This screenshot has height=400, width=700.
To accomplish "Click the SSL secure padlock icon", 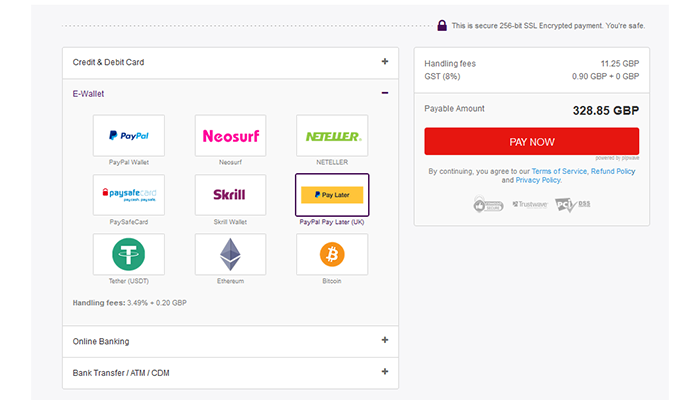I will [x=442, y=25].
